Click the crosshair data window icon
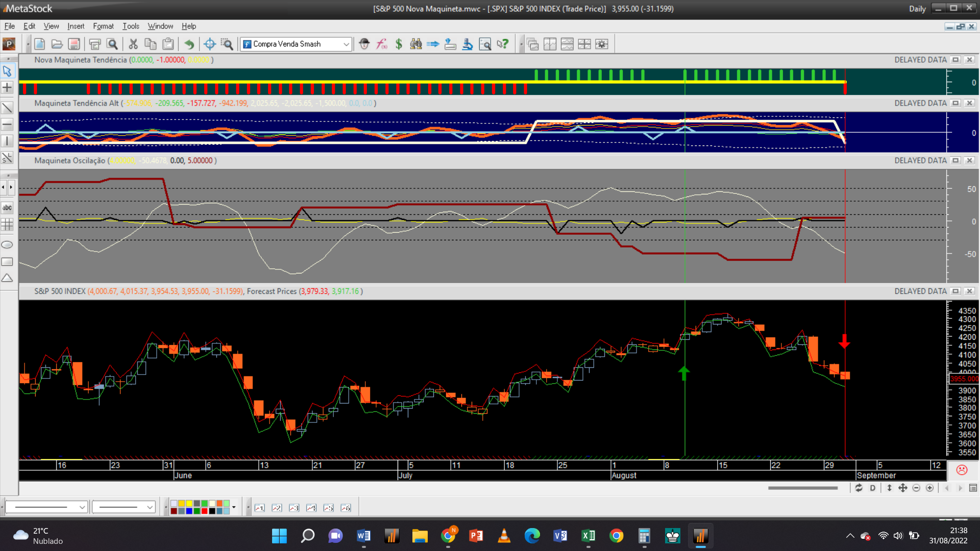The height and width of the screenshot is (551, 980). pos(209,44)
